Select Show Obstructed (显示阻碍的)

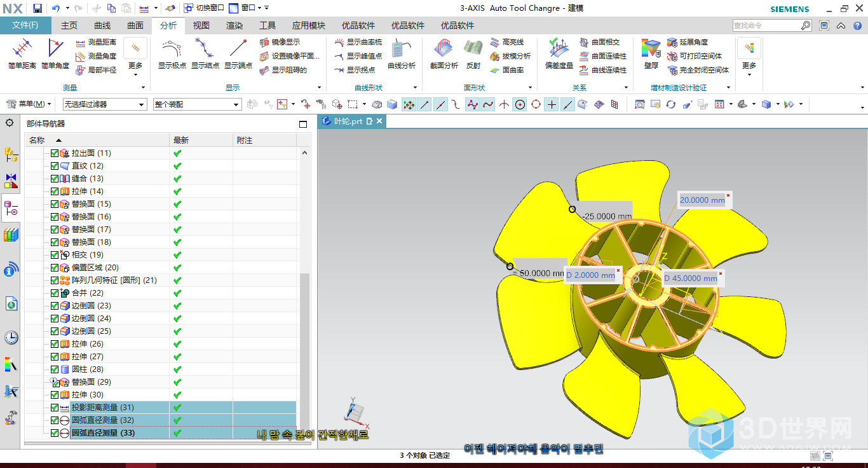pos(283,70)
